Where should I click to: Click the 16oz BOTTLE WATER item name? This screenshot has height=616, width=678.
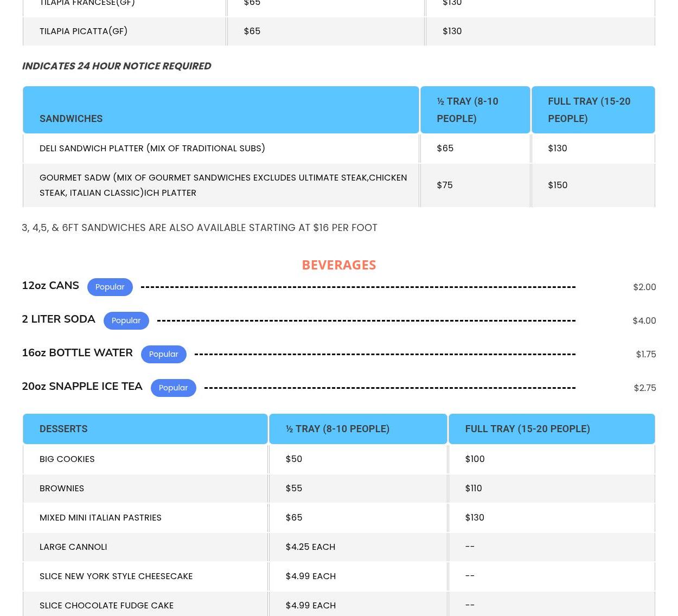coord(77,352)
